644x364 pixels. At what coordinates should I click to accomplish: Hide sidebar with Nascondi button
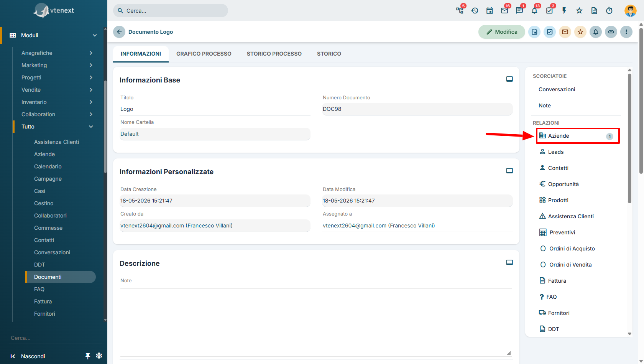click(x=28, y=356)
